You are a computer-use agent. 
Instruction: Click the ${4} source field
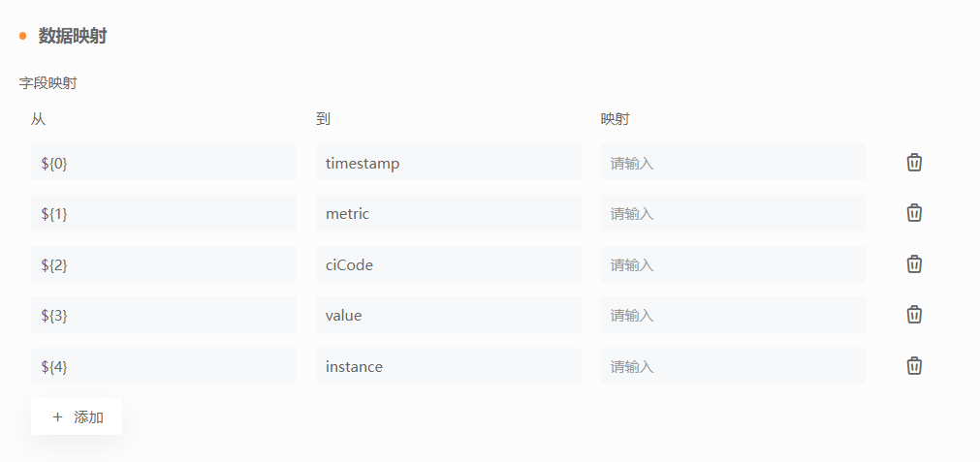164,366
